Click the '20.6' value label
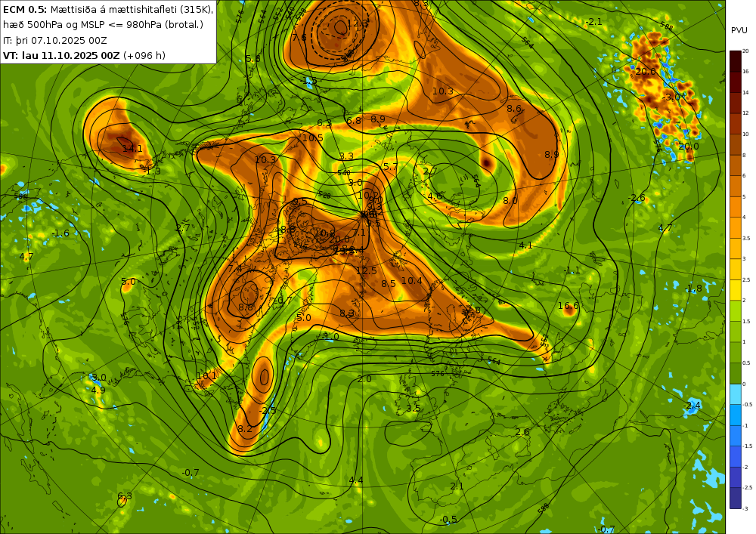The image size is (756, 534). pyautogui.click(x=646, y=72)
